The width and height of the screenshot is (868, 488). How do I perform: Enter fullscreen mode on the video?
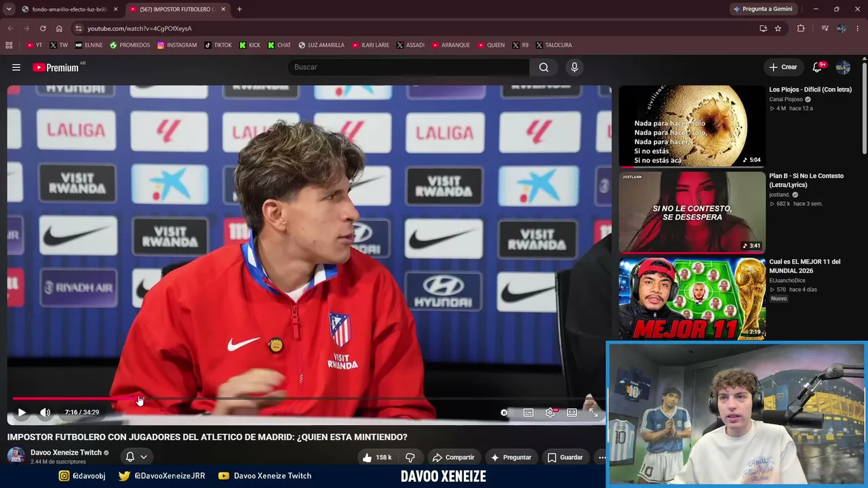(593, 412)
